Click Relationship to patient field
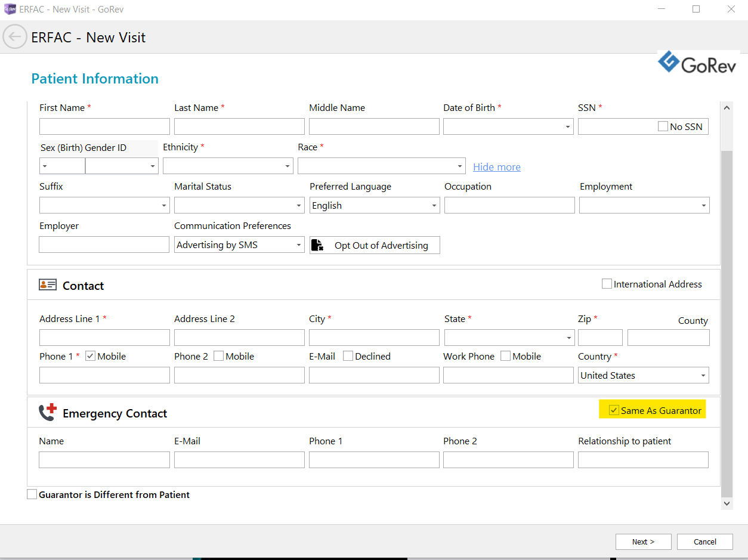 coord(643,460)
